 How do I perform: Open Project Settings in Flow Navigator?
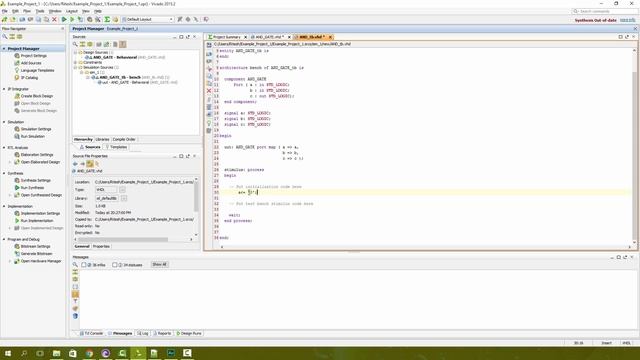pos(33,56)
